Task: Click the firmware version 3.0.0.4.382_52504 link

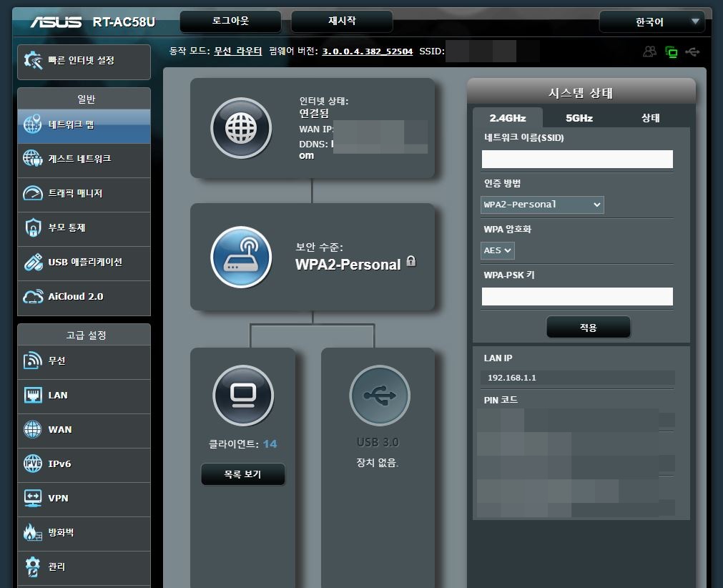Action: pos(367,52)
